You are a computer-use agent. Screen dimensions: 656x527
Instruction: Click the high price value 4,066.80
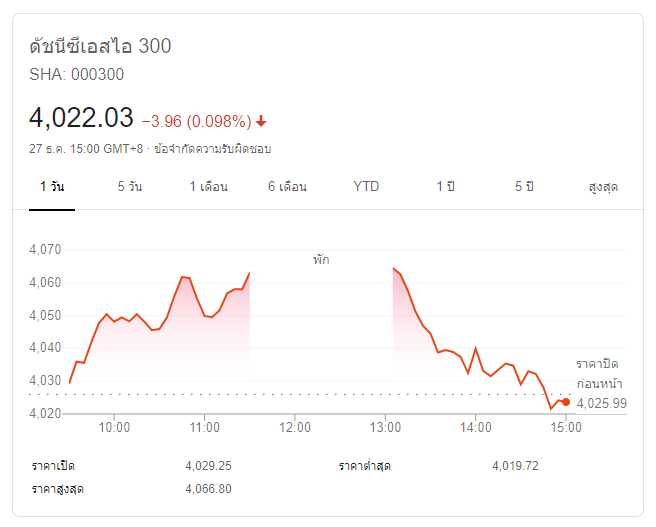pyautogui.click(x=209, y=488)
